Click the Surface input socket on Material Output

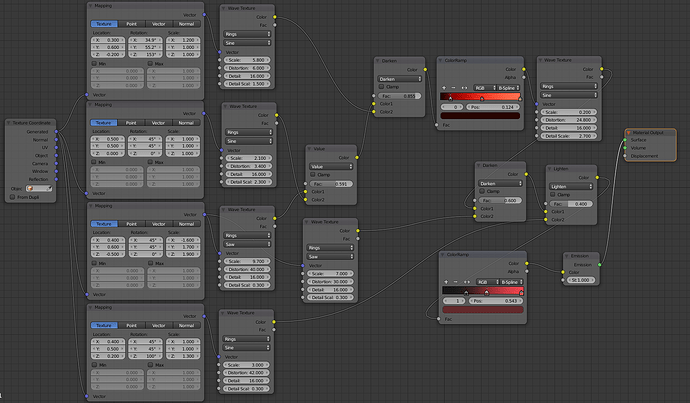(625, 140)
